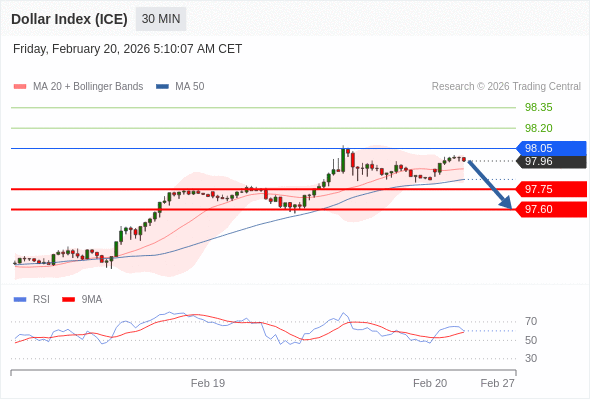Click the 9MA legend red swatch
The width and height of the screenshot is (590, 400).
tap(68, 300)
